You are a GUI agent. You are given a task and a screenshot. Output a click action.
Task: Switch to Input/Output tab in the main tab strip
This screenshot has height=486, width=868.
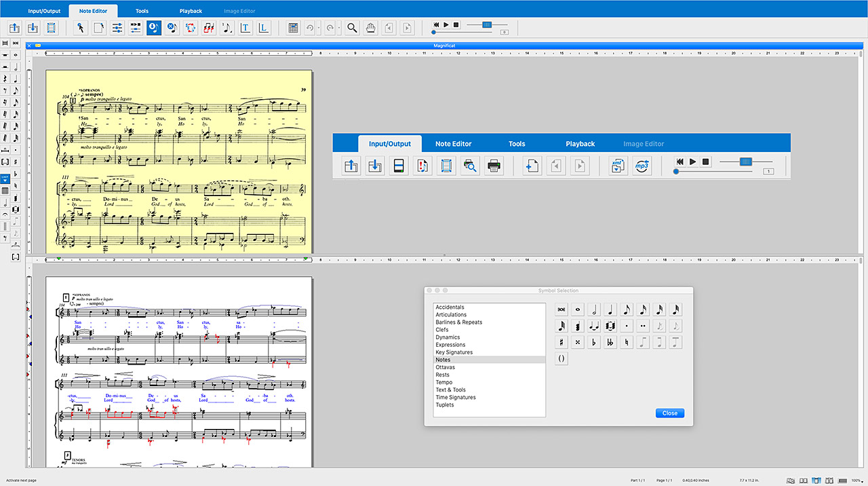[x=44, y=11]
